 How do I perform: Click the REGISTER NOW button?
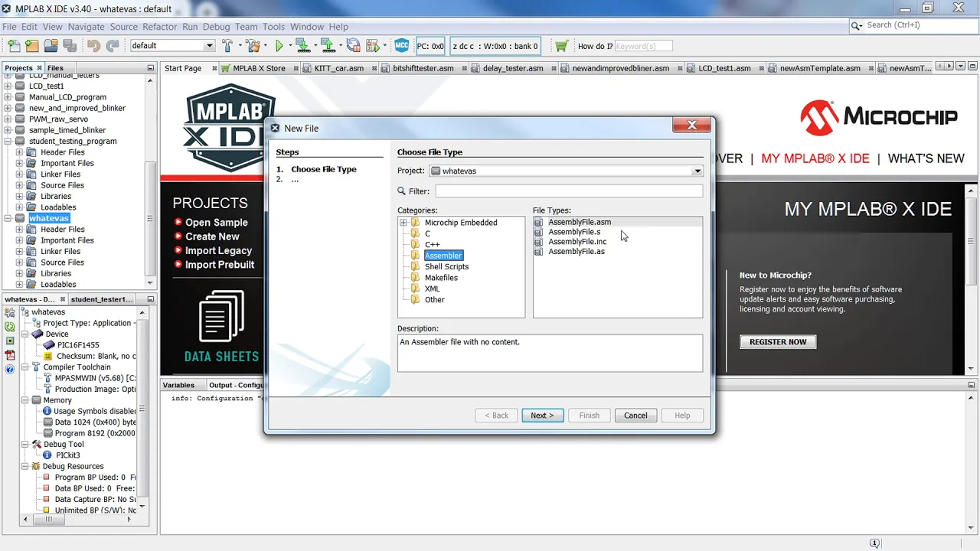[778, 342]
